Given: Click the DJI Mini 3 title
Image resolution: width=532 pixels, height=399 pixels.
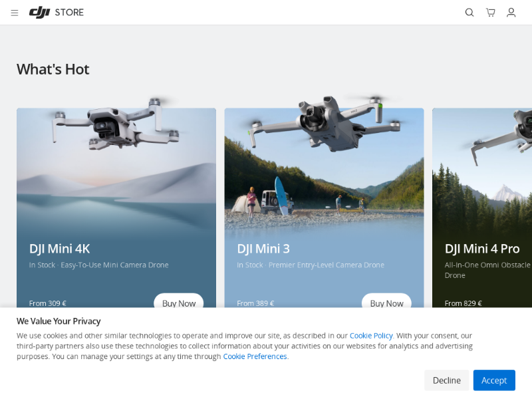Looking at the screenshot, I should tap(263, 249).
